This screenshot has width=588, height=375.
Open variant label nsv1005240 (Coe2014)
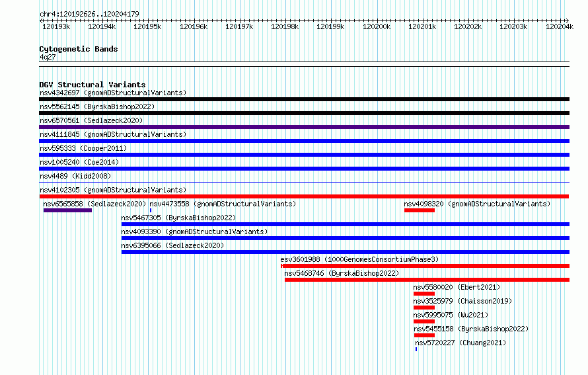tap(79, 162)
